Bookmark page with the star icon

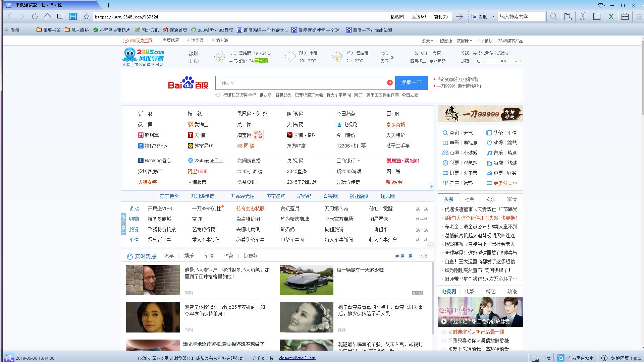(x=86, y=16)
